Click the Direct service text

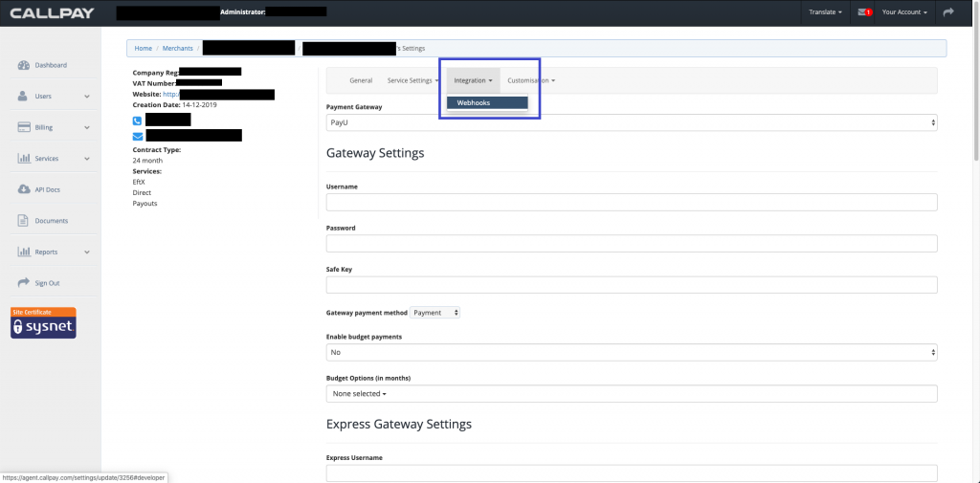142,192
